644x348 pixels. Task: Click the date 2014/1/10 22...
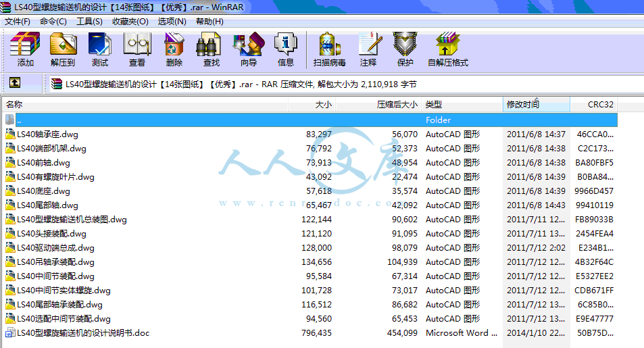tap(536, 333)
